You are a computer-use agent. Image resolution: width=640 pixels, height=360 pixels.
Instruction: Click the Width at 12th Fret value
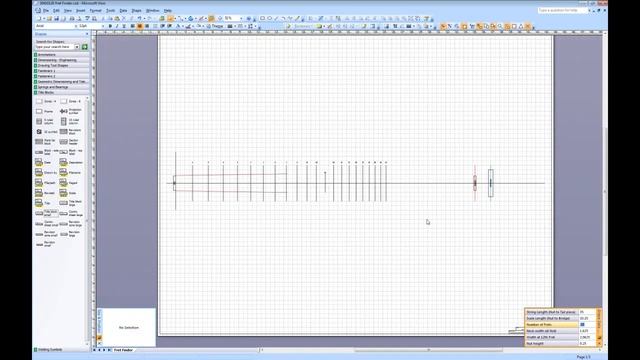587,337
